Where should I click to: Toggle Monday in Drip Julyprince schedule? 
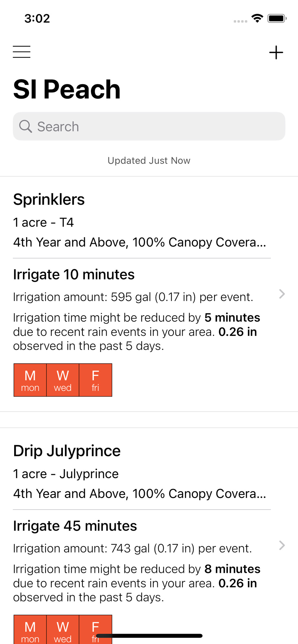point(30,630)
